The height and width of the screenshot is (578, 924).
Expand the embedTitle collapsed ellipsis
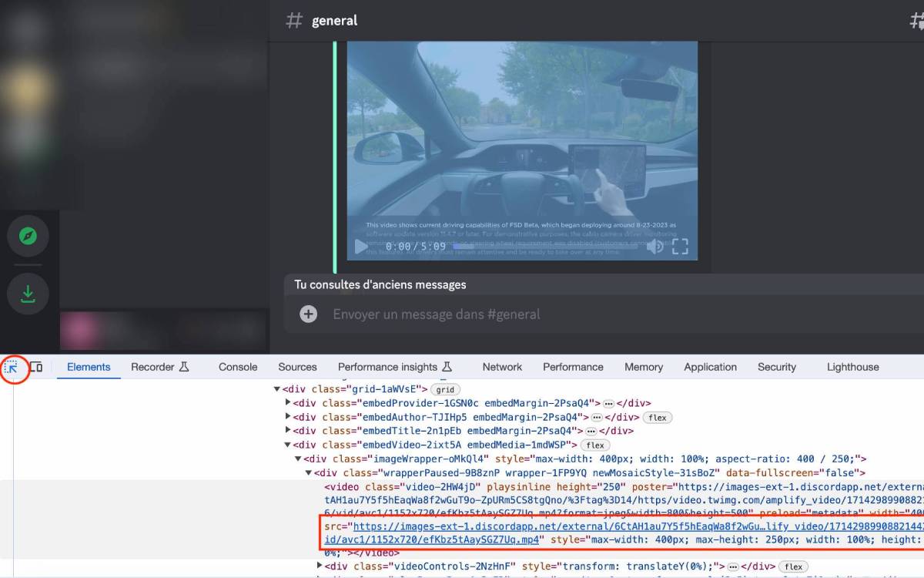tap(591, 431)
